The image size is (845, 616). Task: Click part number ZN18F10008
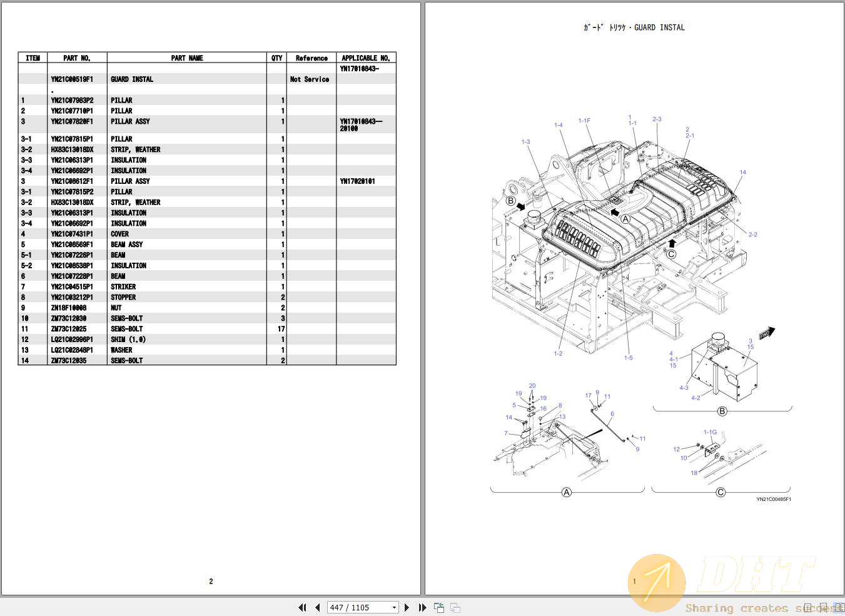(x=69, y=308)
